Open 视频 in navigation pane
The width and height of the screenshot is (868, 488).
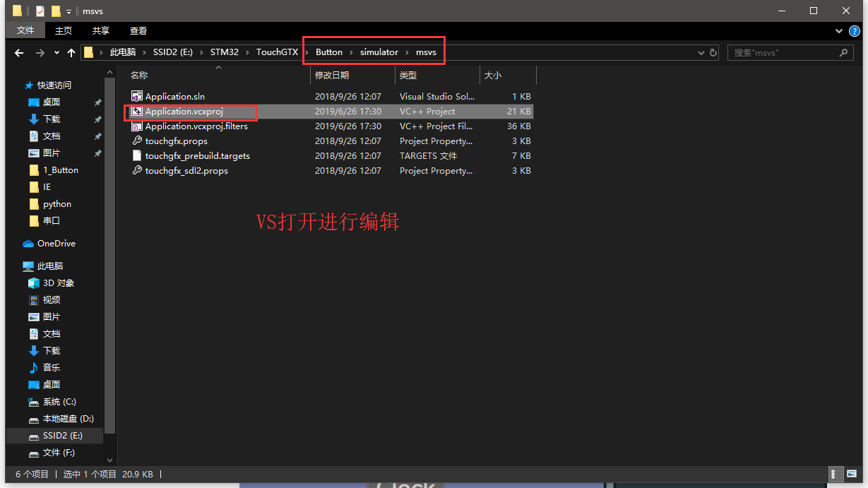52,300
